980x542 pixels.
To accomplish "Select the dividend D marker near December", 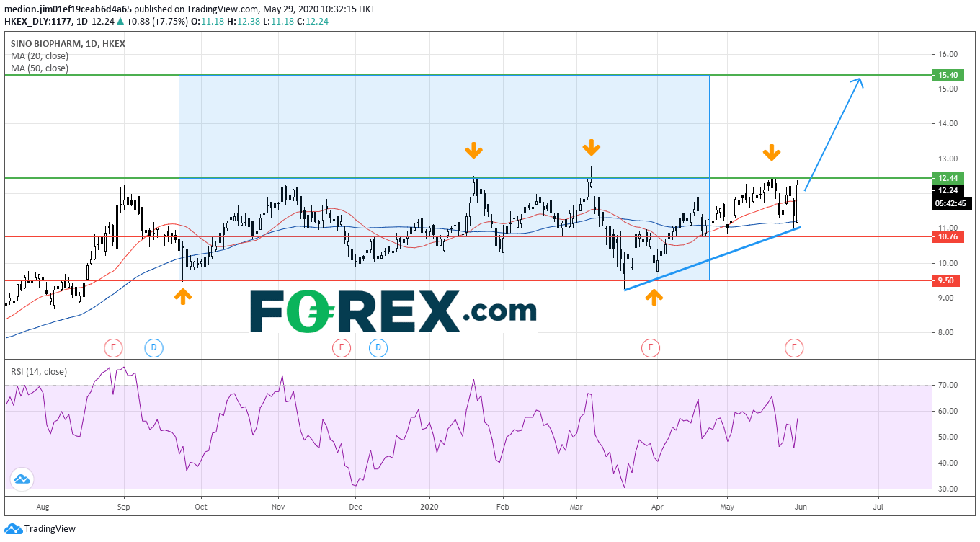I will click(378, 349).
